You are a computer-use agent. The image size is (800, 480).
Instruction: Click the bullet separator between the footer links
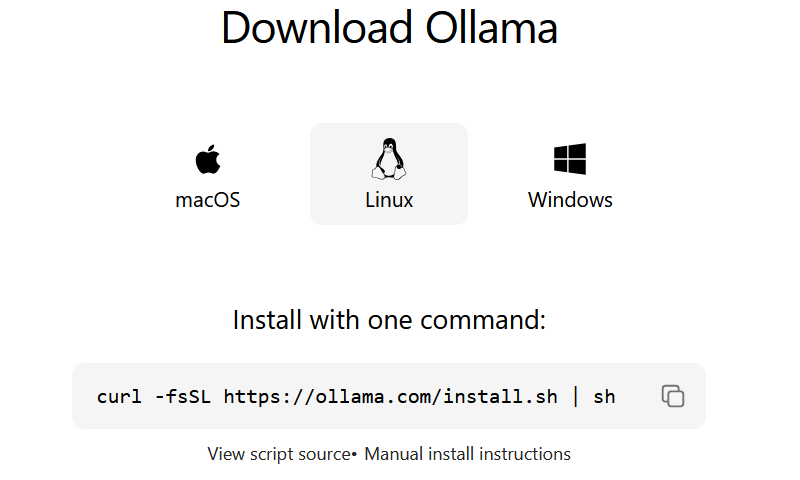click(354, 454)
